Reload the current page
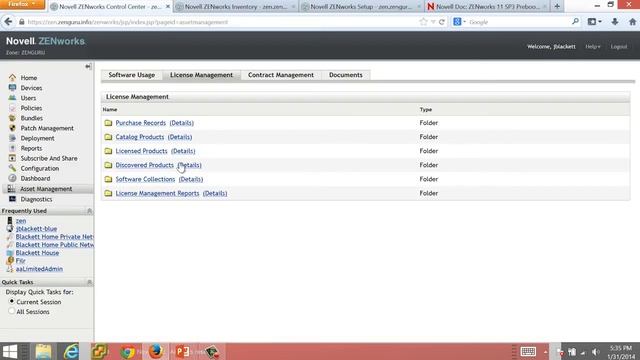This screenshot has width=640, height=360. (x=442, y=22)
